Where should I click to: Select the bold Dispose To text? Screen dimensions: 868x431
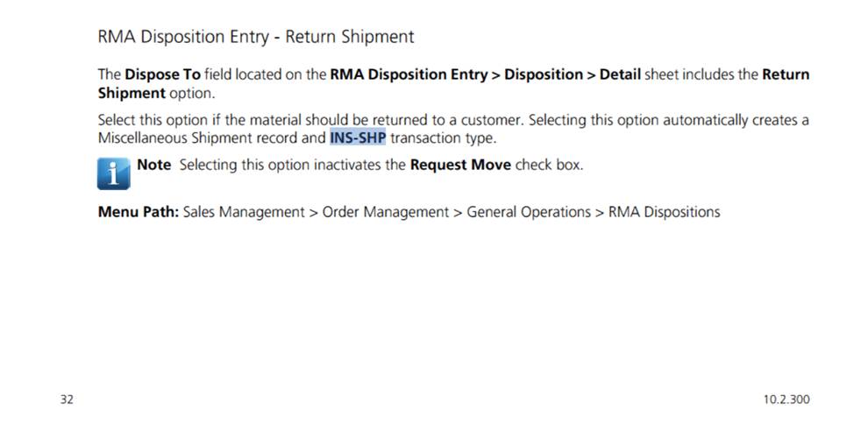156,74
